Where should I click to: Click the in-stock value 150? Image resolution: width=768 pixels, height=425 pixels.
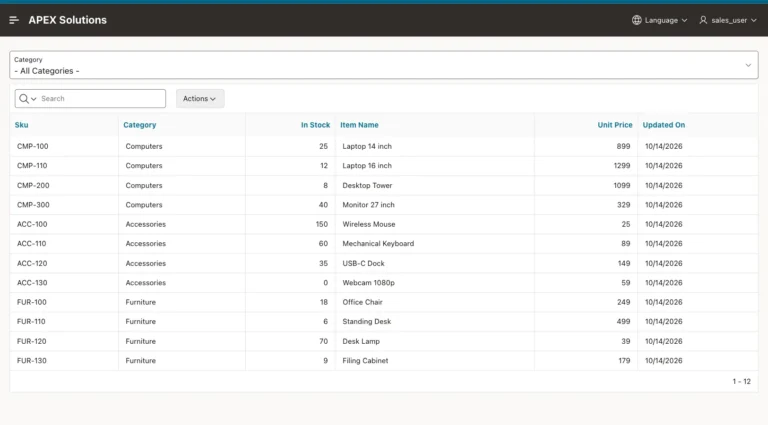pyautogui.click(x=322, y=224)
